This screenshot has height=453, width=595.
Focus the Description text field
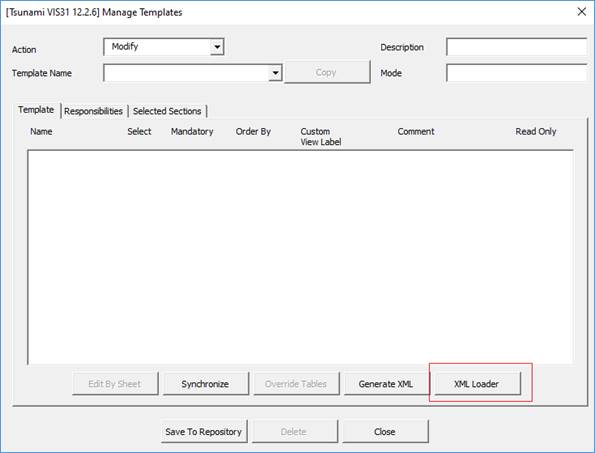pyautogui.click(x=517, y=47)
